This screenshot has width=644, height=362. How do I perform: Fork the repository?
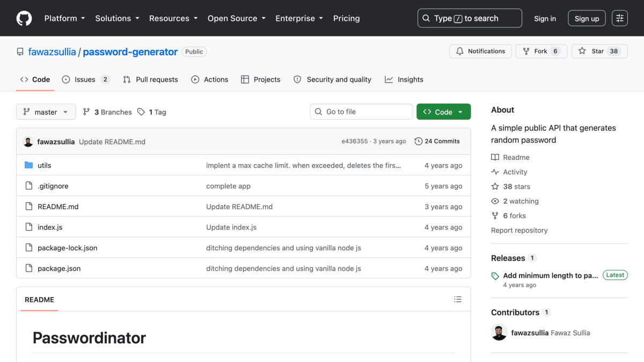click(x=541, y=51)
